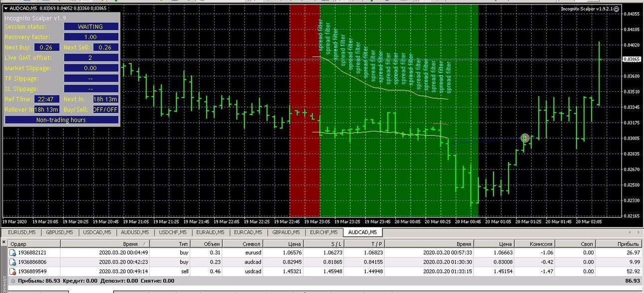Viewport: 644px width, 293px height.
Task: Click the Rollover in 18h 13m field
Action: pos(46,109)
